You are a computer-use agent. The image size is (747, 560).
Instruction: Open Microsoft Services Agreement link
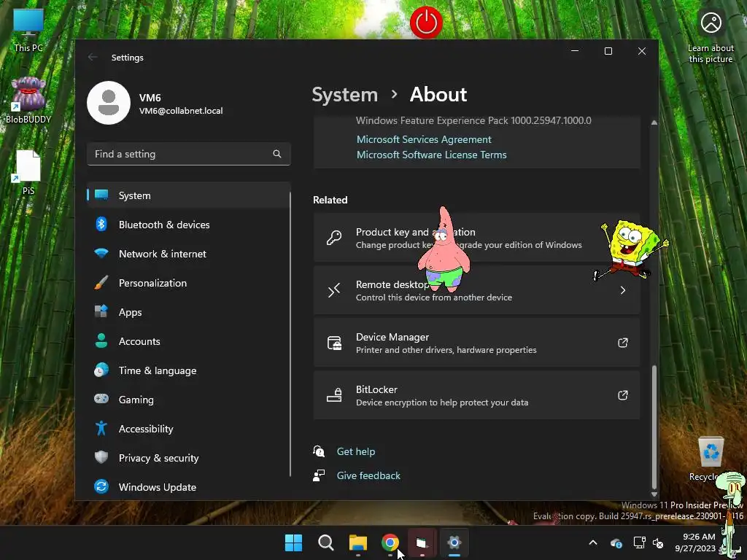click(424, 139)
